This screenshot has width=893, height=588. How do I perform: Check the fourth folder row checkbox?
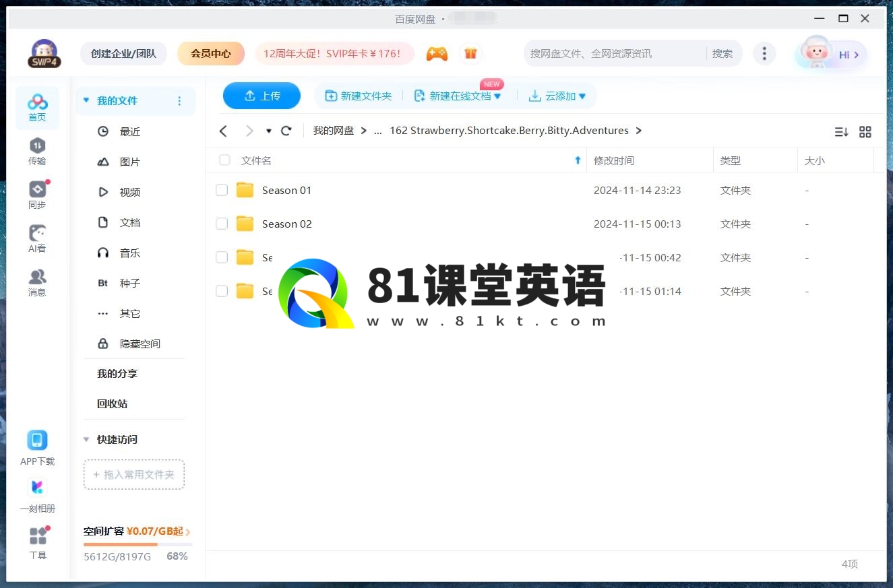pyautogui.click(x=222, y=291)
